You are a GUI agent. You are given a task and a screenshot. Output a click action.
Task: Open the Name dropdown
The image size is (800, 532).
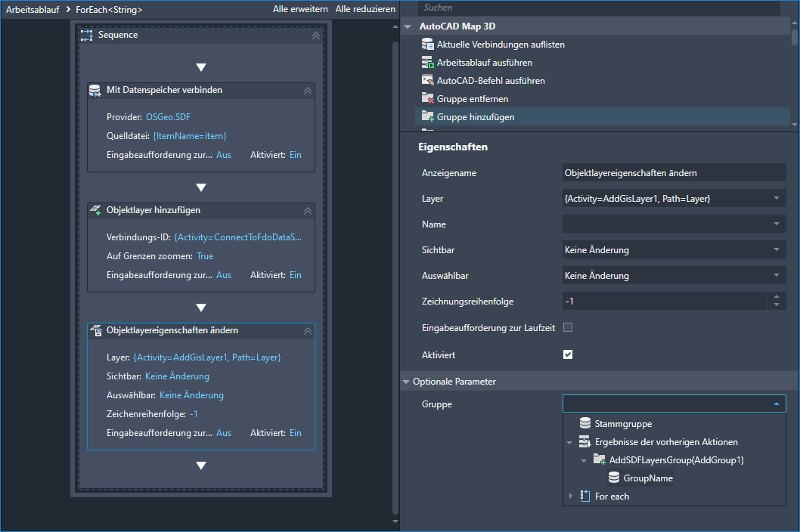click(776, 224)
